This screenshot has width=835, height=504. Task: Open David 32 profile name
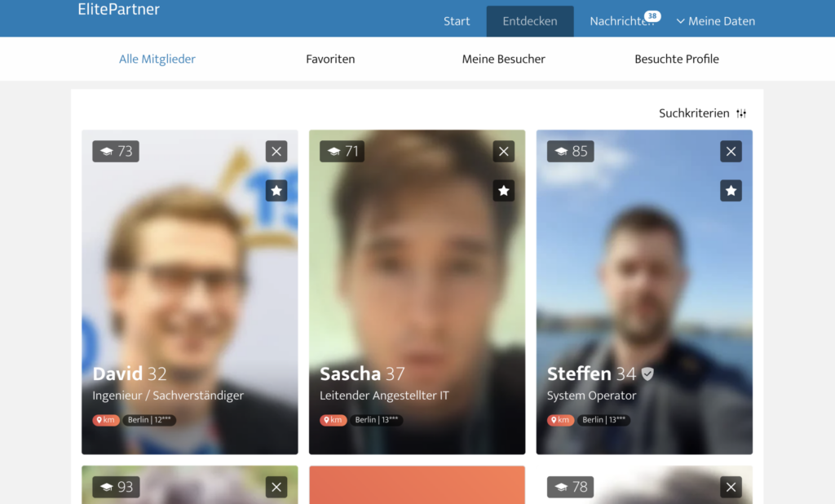[x=130, y=374]
